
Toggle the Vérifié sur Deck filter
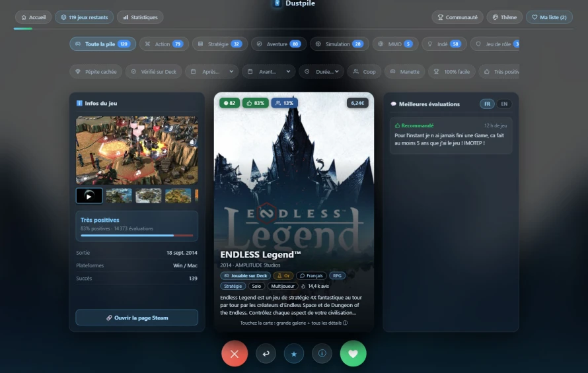pyautogui.click(x=154, y=71)
